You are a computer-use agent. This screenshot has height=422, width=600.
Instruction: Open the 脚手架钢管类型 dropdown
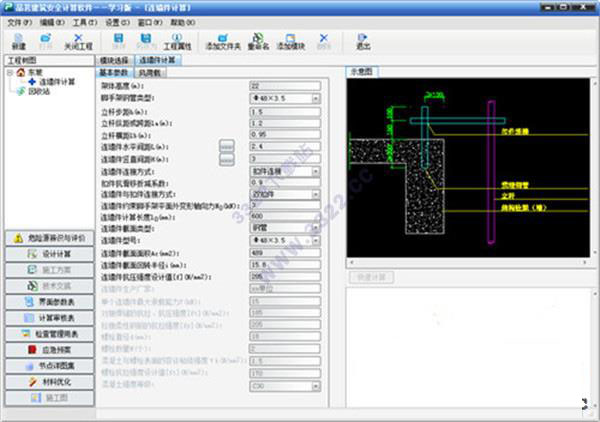tap(316, 100)
